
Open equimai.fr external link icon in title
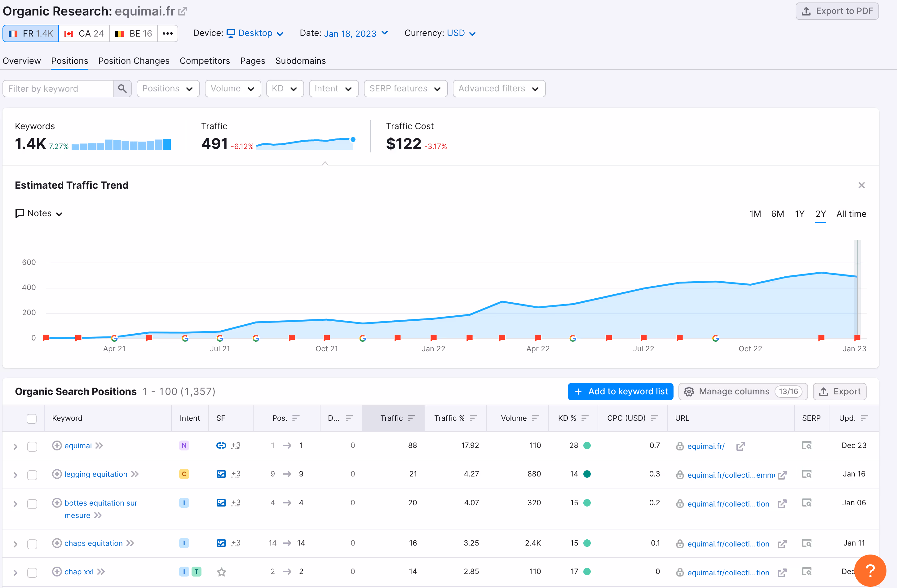coord(183,11)
